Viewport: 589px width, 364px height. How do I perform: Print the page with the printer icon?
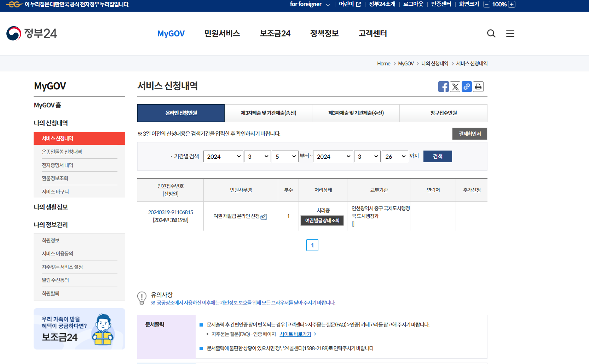(478, 87)
